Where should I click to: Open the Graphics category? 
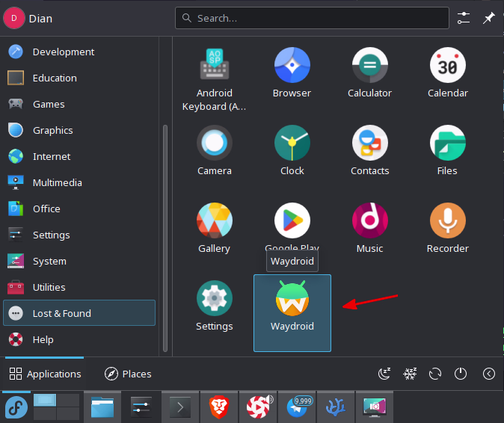[79, 130]
